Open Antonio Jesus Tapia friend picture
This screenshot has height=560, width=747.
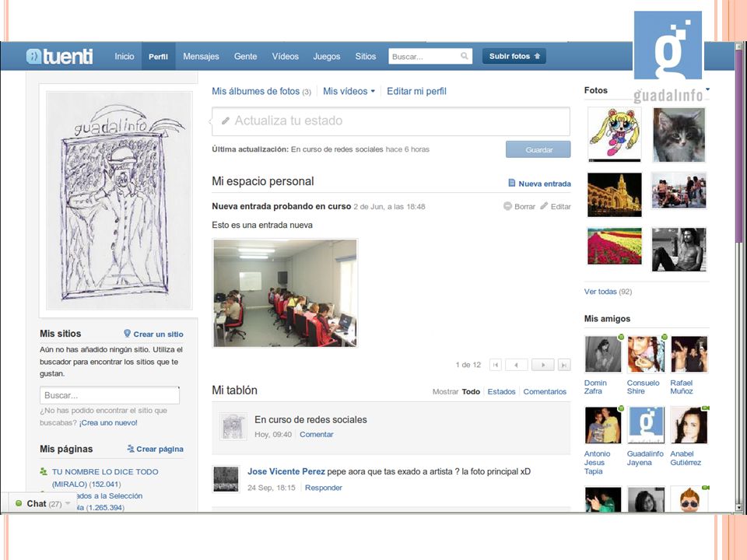(602, 425)
